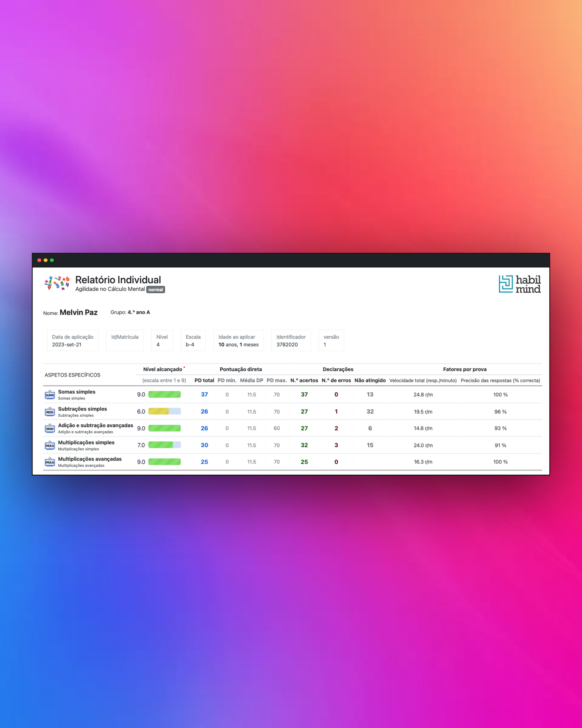Click the blue PD total value 37
The height and width of the screenshot is (728, 582).
(204, 394)
